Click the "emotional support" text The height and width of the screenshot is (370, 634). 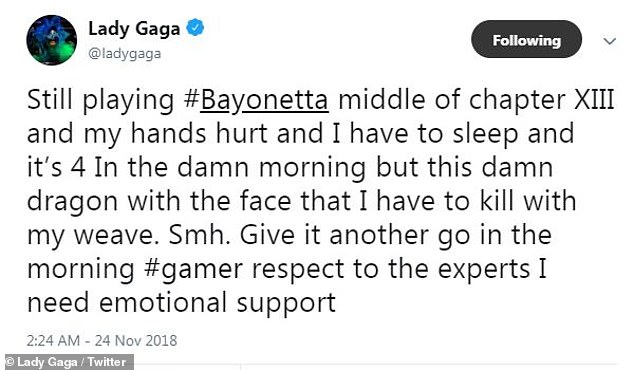pyautogui.click(x=217, y=303)
